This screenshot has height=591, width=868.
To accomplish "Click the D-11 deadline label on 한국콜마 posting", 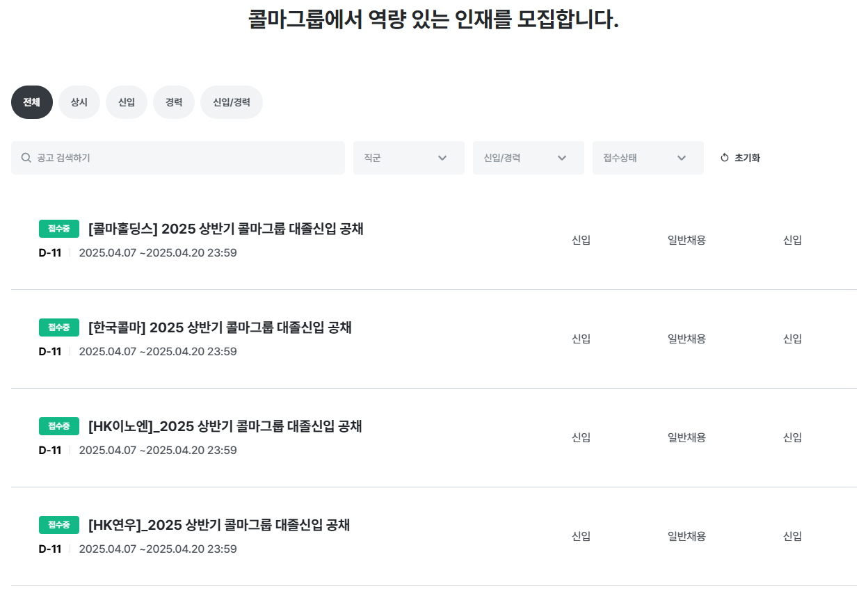I will (50, 351).
